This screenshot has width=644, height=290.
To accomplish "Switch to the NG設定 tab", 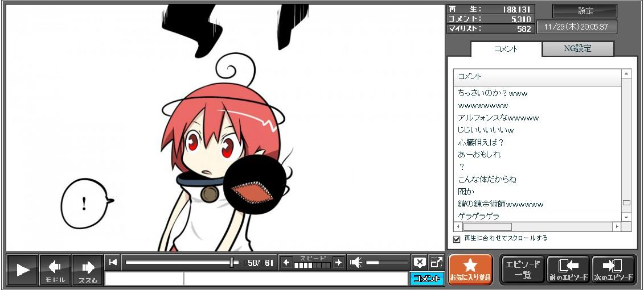I will point(577,49).
